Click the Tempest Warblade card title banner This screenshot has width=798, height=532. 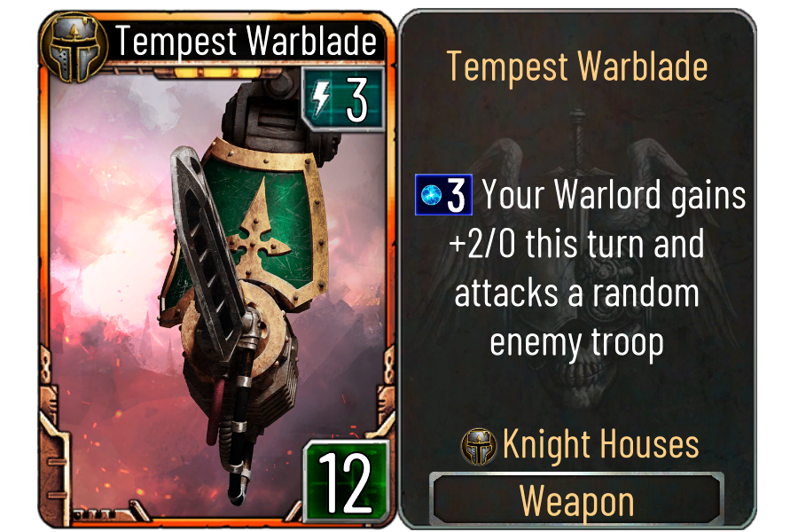(x=246, y=41)
